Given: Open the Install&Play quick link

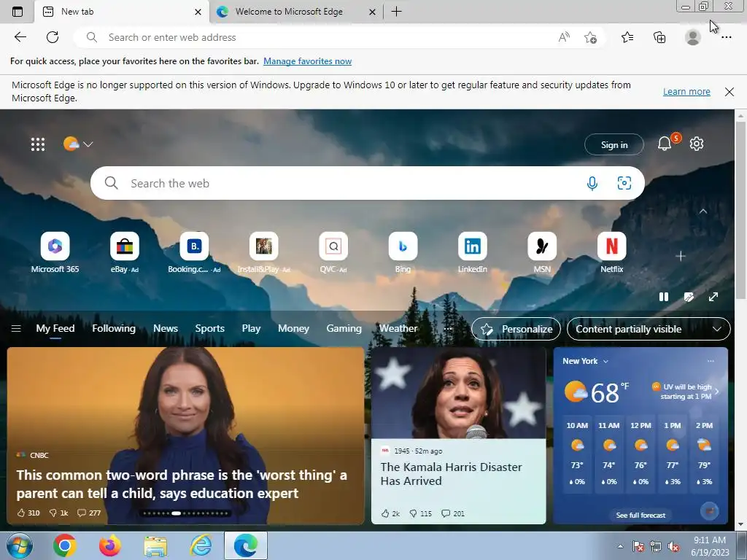Looking at the screenshot, I should pyautogui.click(x=263, y=253).
